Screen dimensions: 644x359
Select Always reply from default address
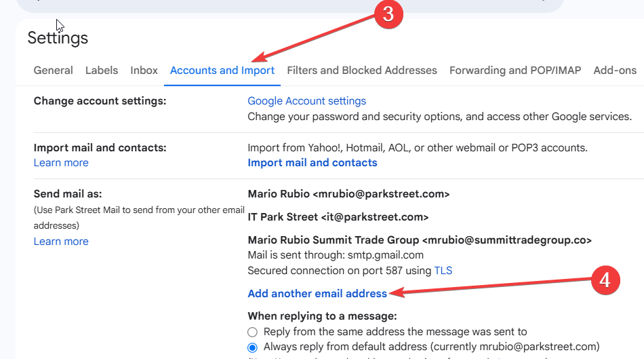click(x=252, y=347)
